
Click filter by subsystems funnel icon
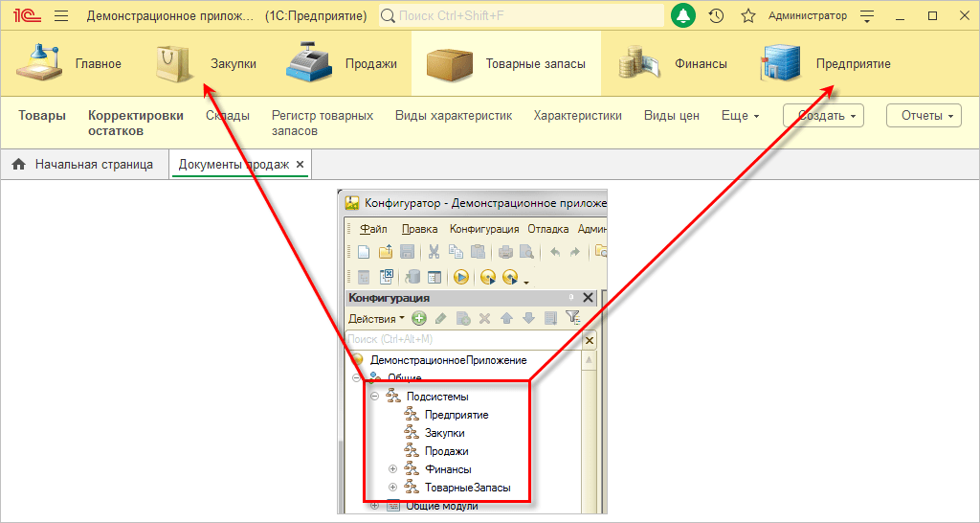[x=573, y=318]
